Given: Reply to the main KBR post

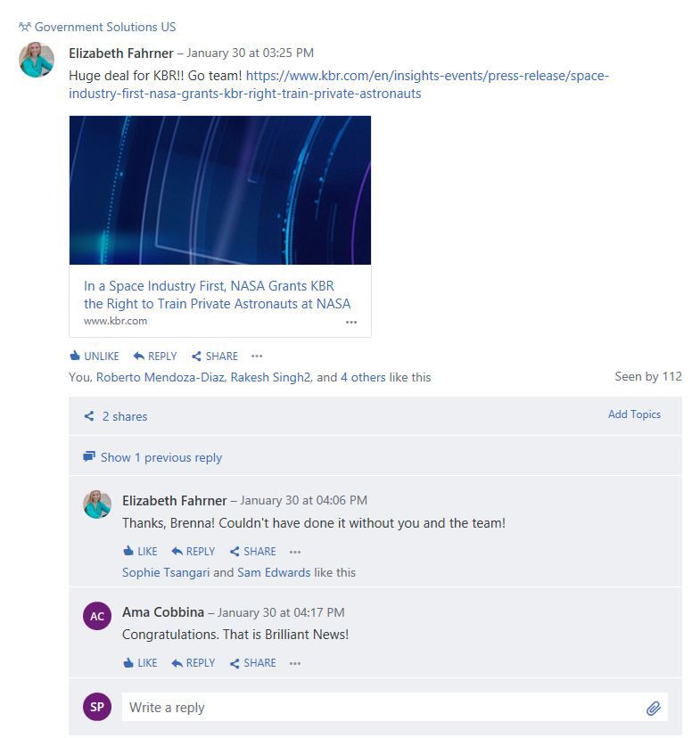Looking at the screenshot, I should coord(155,357).
